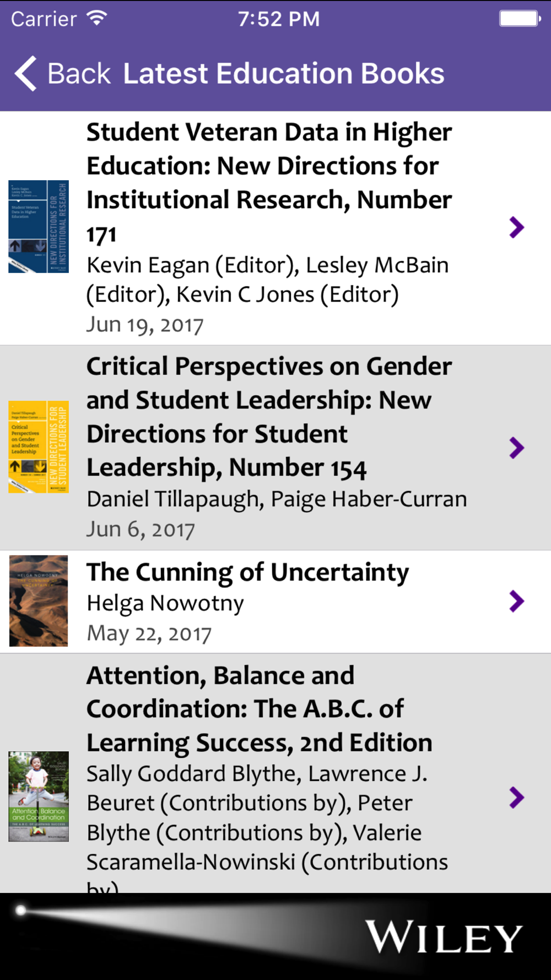
Task: Open Student Veteran Data book cover thumbnail
Action: click(x=39, y=227)
